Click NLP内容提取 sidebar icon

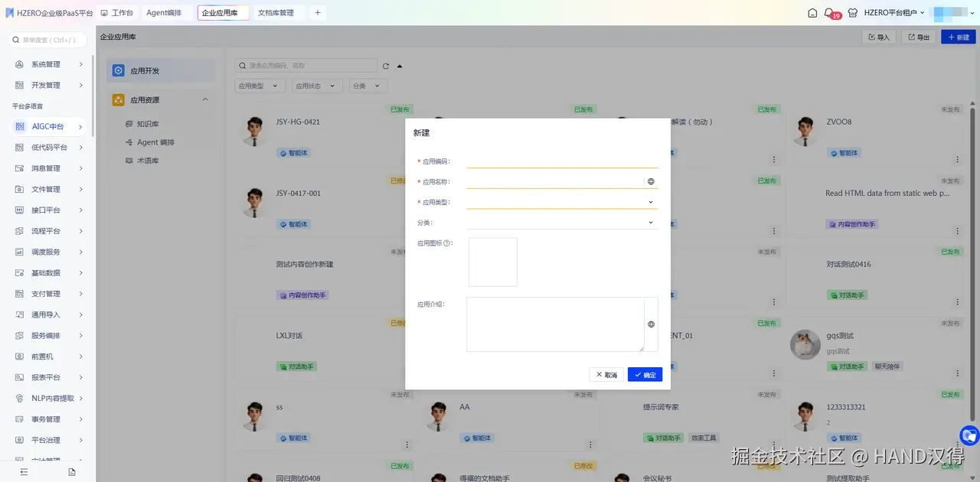click(x=20, y=398)
